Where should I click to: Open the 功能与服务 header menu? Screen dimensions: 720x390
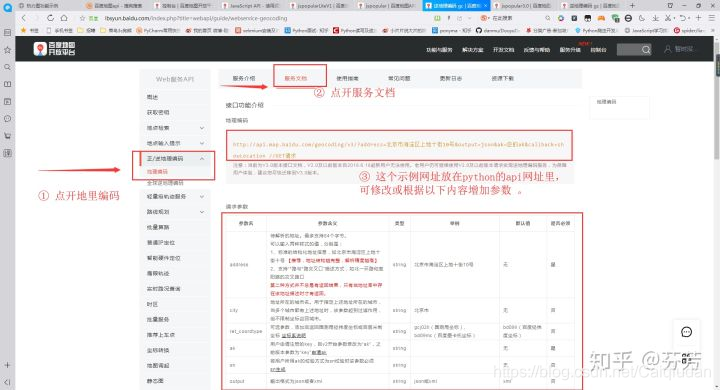(439, 50)
